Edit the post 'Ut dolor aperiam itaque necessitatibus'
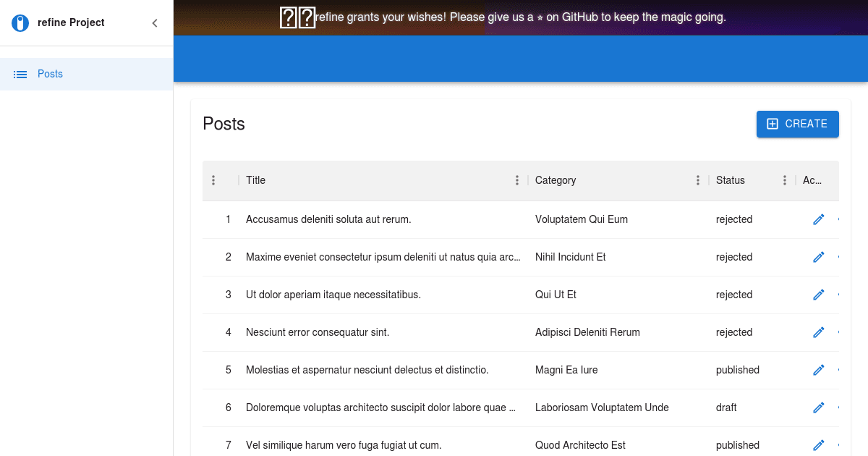Image resolution: width=868 pixels, height=456 pixels. 819,295
